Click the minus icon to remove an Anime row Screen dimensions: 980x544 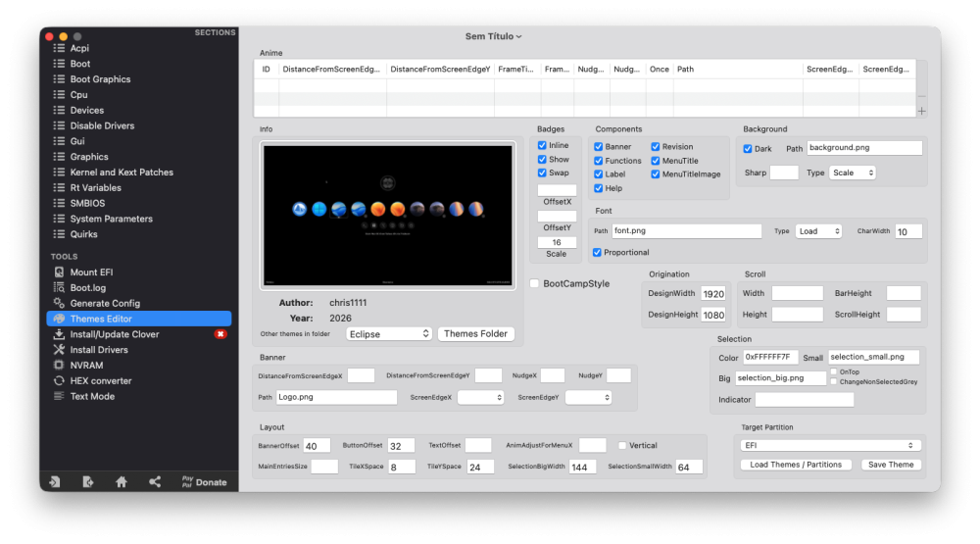(x=922, y=96)
